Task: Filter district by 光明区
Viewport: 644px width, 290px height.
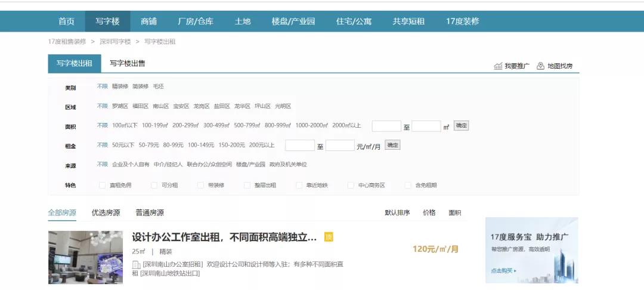Action: point(283,106)
